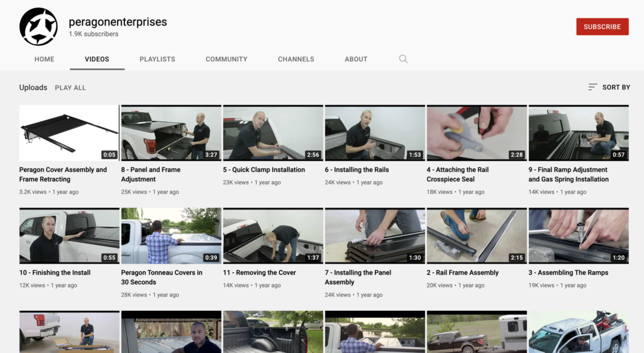
Task: Click the Play All link
Action: (70, 87)
